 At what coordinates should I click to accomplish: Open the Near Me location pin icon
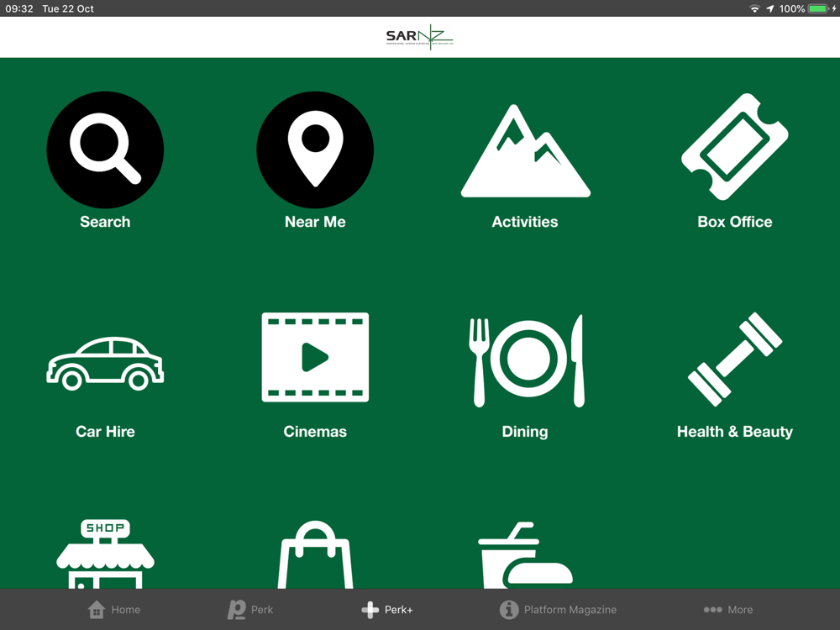315,150
